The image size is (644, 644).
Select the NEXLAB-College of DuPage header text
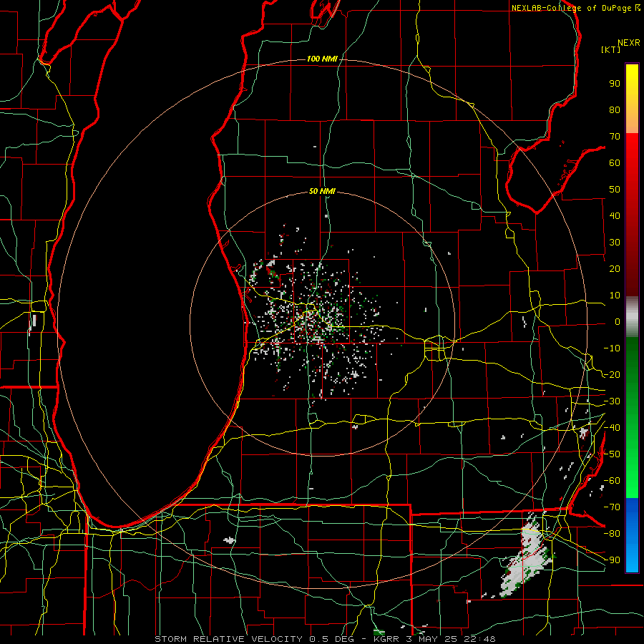click(x=576, y=8)
